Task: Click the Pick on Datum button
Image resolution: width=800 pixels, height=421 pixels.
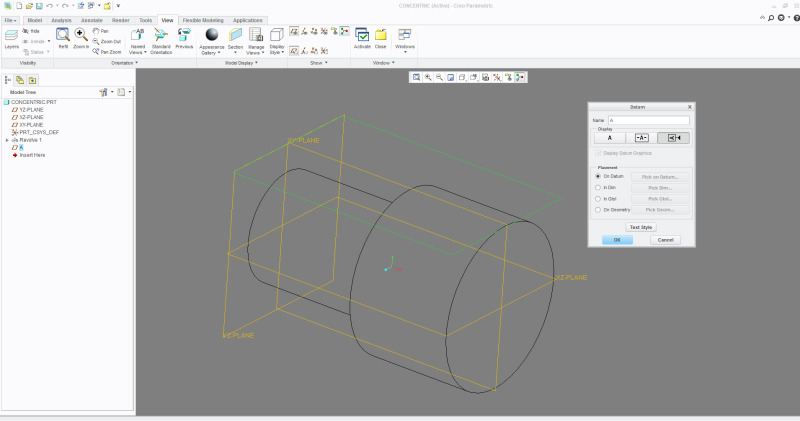Action: [x=660, y=177]
